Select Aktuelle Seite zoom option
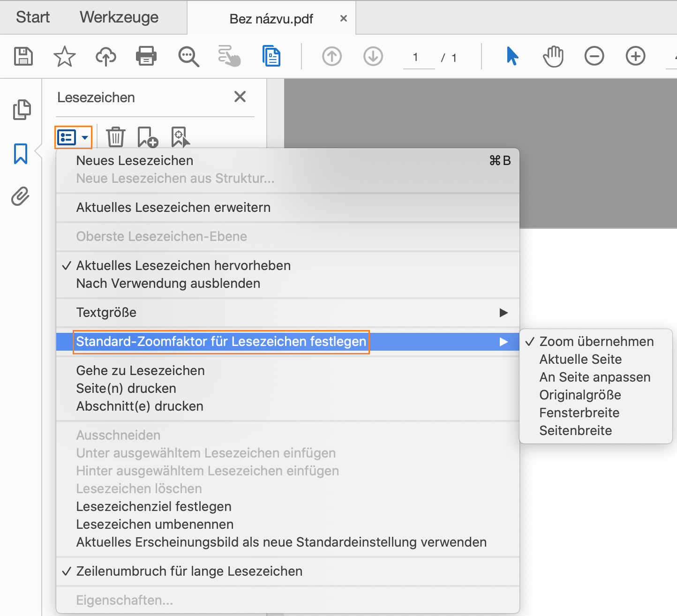The width and height of the screenshot is (677, 616). pyautogui.click(x=596, y=359)
